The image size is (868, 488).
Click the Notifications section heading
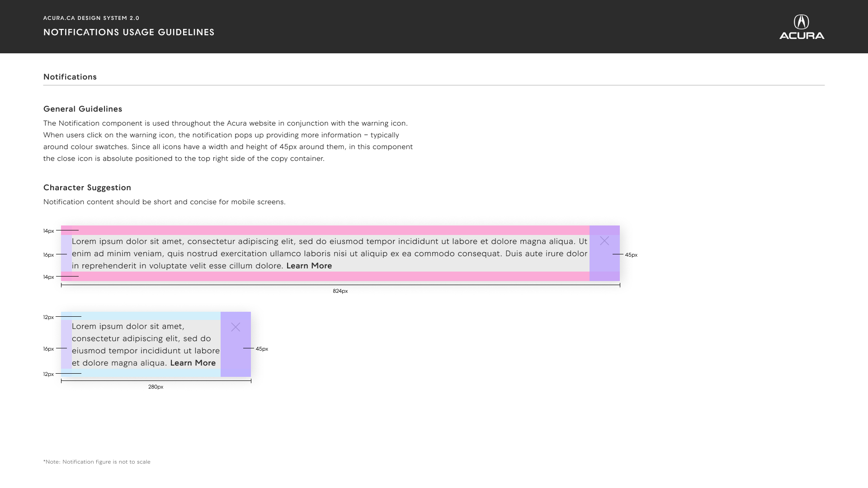click(70, 77)
